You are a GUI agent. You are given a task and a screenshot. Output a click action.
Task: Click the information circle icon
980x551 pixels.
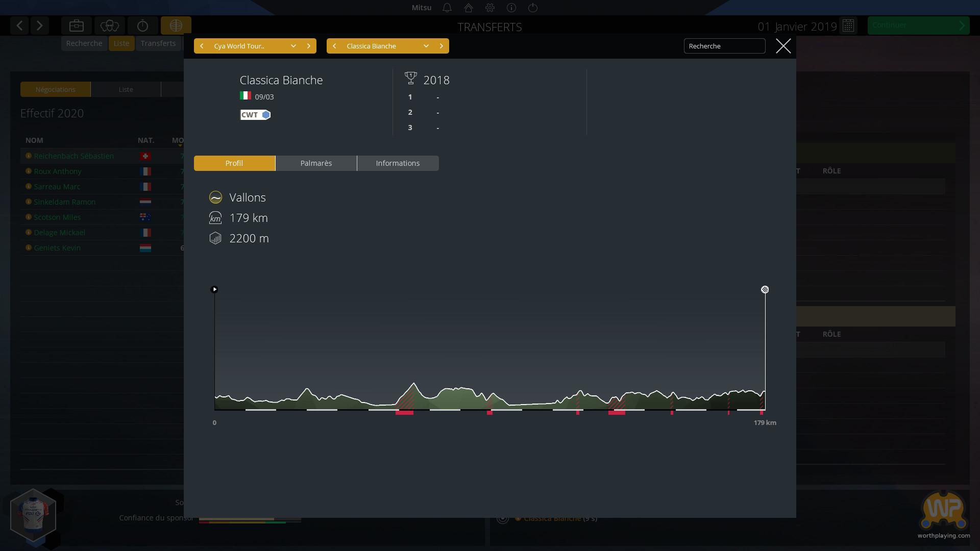point(511,8)
